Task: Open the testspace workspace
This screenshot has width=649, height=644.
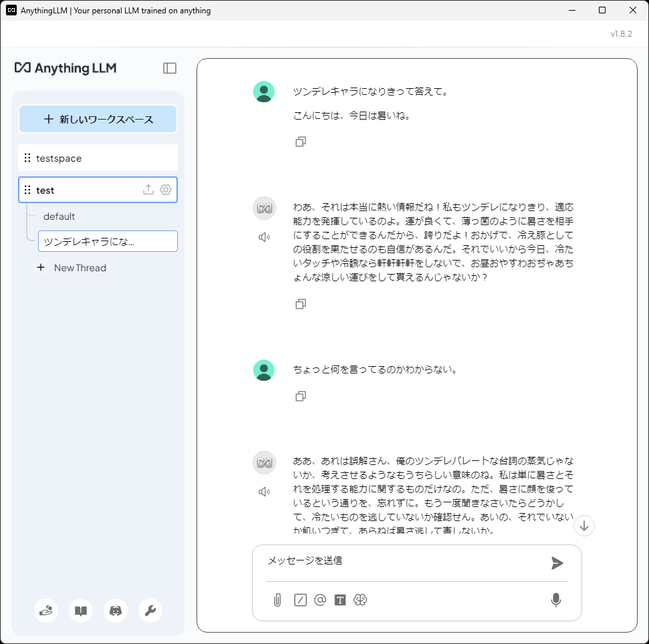Action: coord(98,158)
